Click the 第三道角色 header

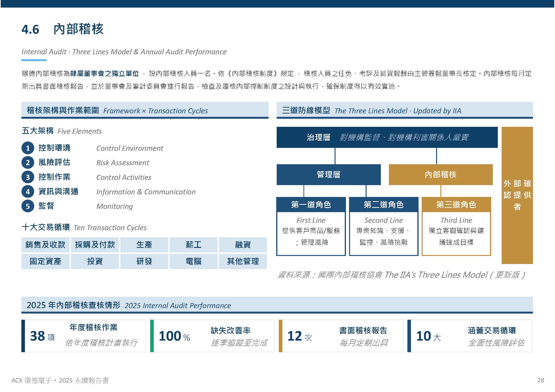click(456, 205)
